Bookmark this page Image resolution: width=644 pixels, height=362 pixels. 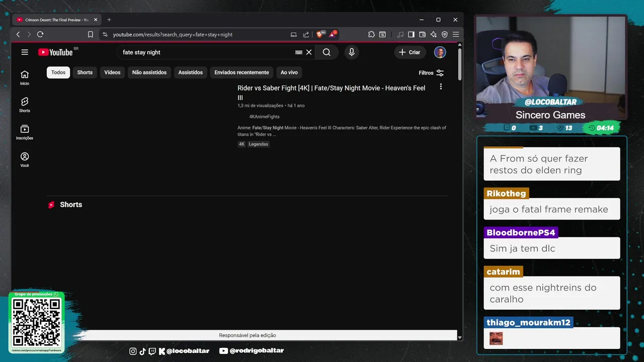91,34
